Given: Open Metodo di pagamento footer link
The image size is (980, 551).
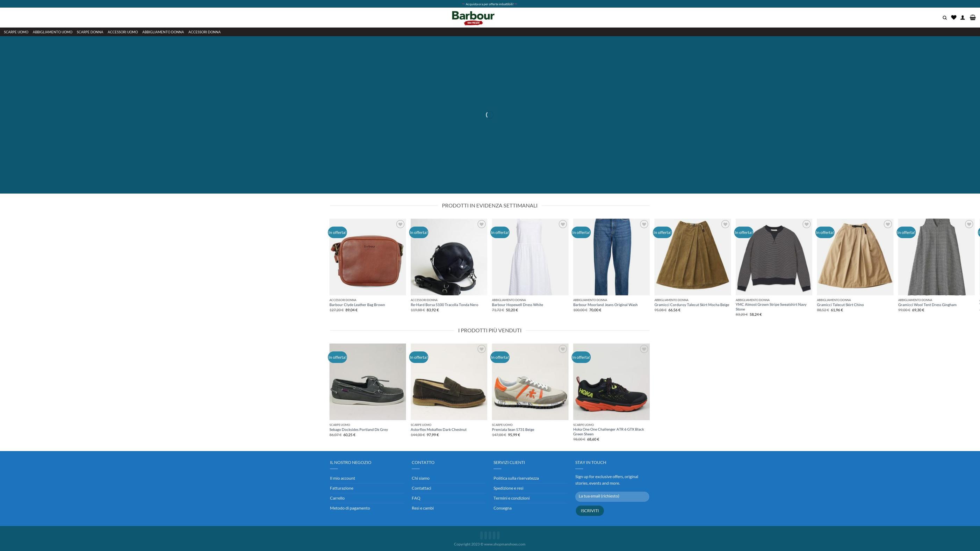Looking at the screenshot, I should [x=350, y=508].
